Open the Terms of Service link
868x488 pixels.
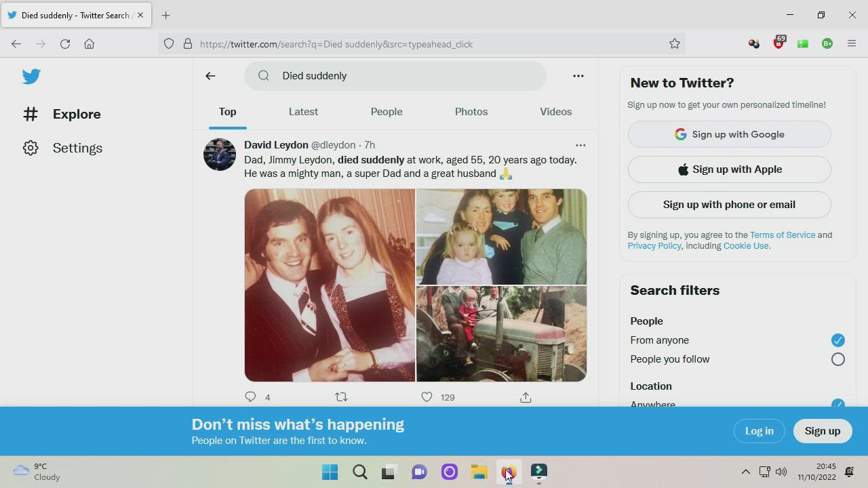tap(782, 235)
